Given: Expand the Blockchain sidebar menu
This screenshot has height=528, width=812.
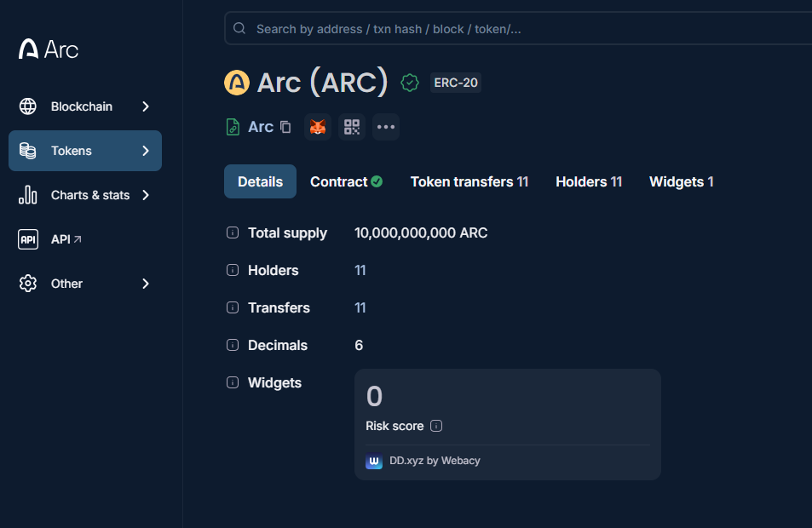Looking at the screenshot, I should point(85,106).
